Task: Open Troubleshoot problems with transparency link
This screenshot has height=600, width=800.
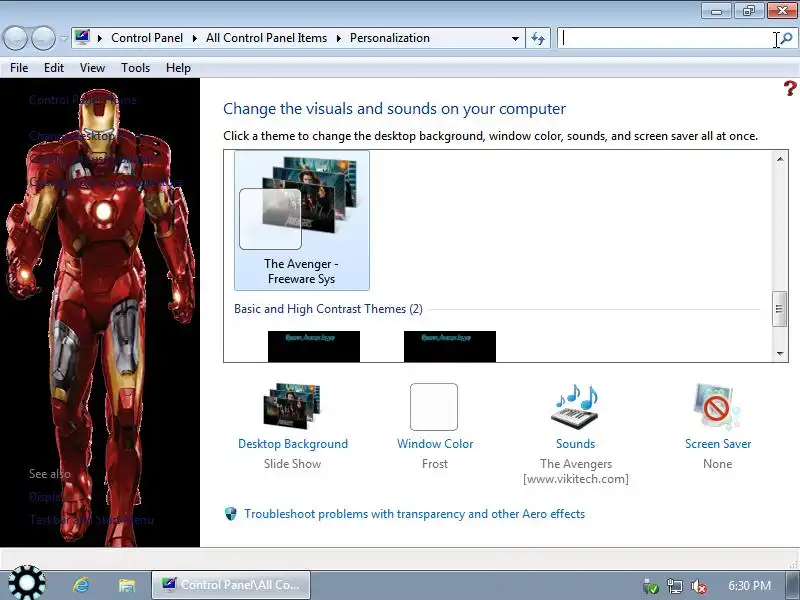Action: coord(414,514)
